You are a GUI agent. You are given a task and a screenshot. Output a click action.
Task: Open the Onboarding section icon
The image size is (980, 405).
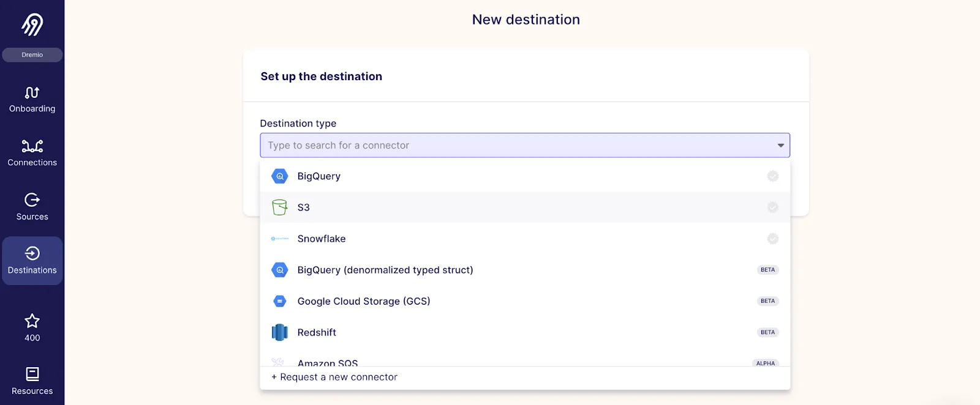(32, 92)
